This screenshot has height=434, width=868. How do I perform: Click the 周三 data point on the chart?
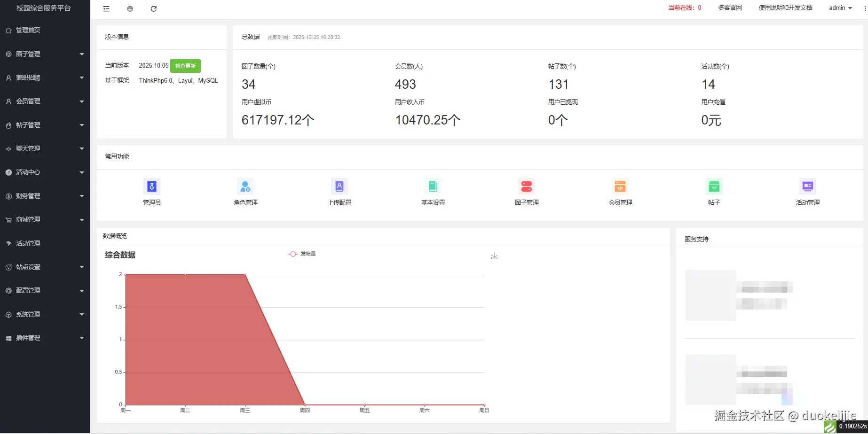245,275
